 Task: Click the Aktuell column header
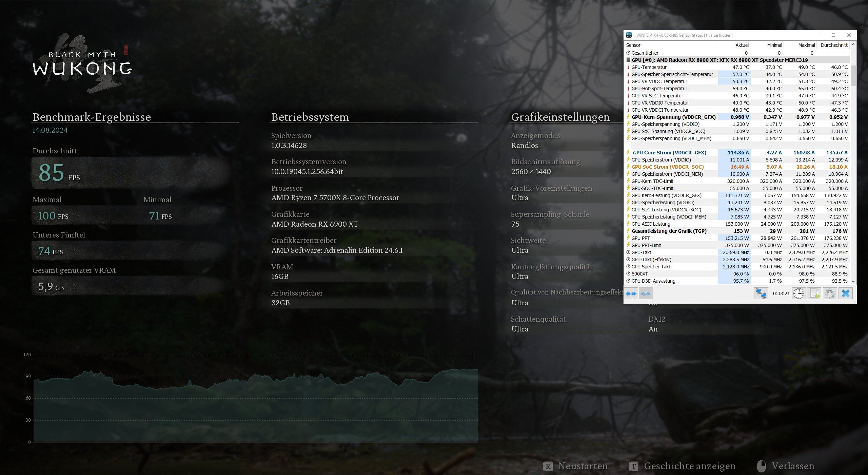coord(742,45)
